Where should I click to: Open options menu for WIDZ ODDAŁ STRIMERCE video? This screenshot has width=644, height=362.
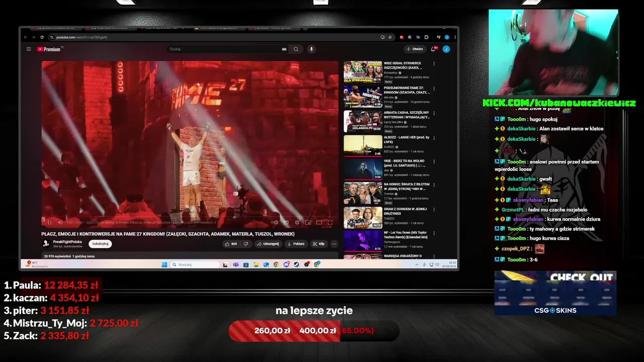pos(434,64)
